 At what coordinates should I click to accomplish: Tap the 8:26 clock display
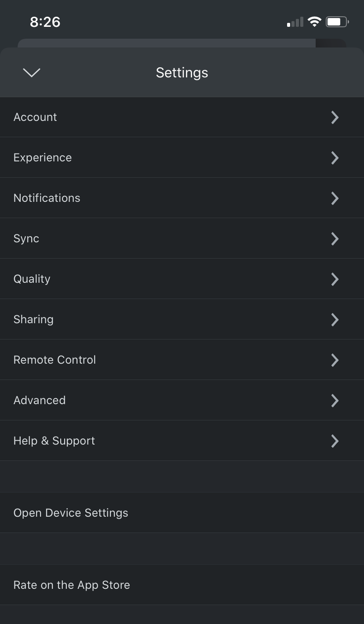coord(45,21)
